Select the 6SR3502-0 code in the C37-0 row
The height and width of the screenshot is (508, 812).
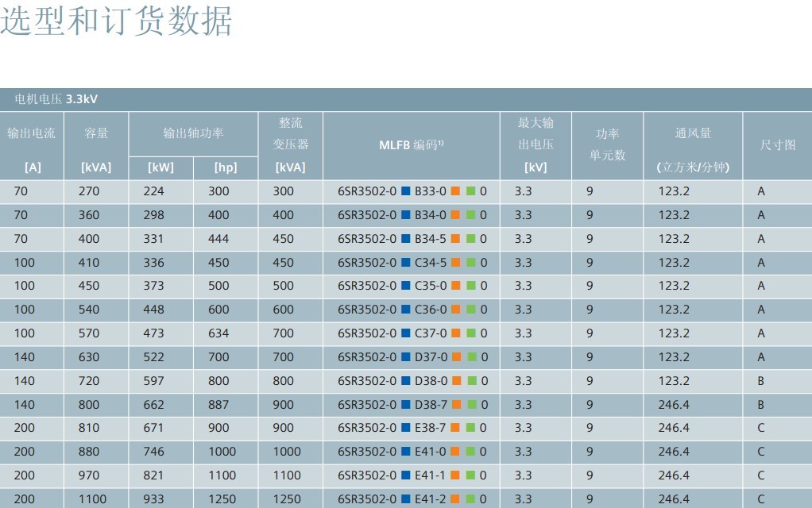click(x=366, y=333)
